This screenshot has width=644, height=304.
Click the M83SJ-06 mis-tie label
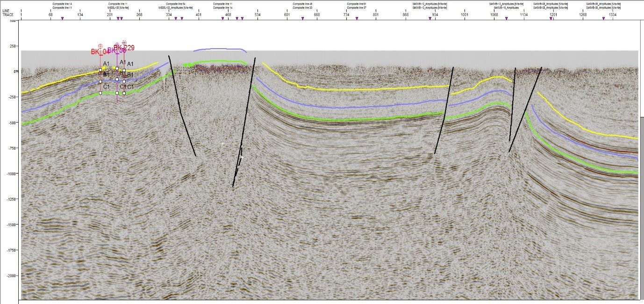click(x=118, y=8)
